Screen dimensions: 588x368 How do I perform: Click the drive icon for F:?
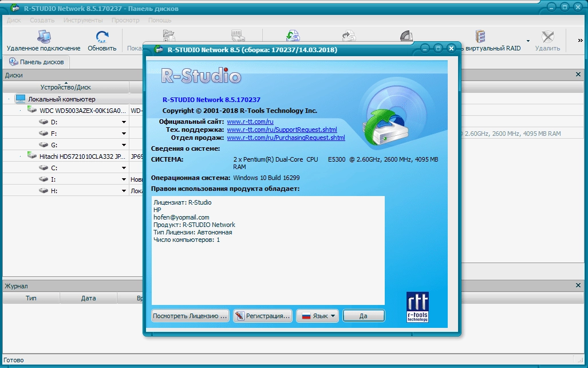pyautogui.click(x=44, y=134)
